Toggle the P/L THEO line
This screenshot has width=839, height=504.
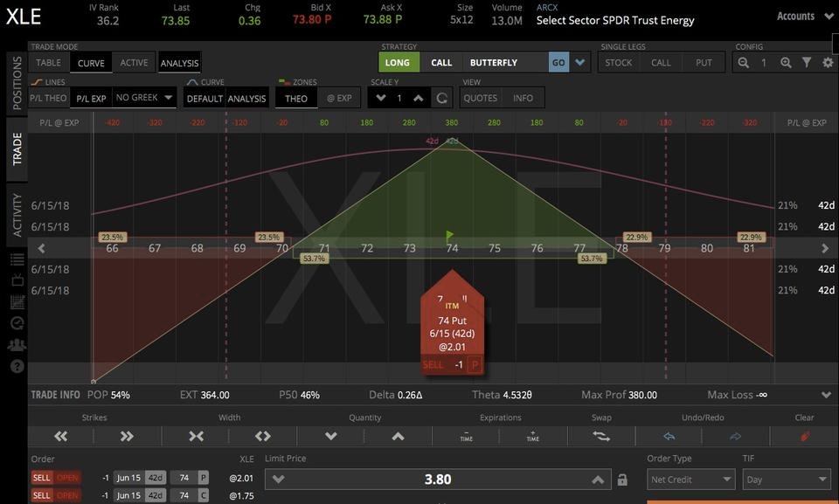[48, 98]
